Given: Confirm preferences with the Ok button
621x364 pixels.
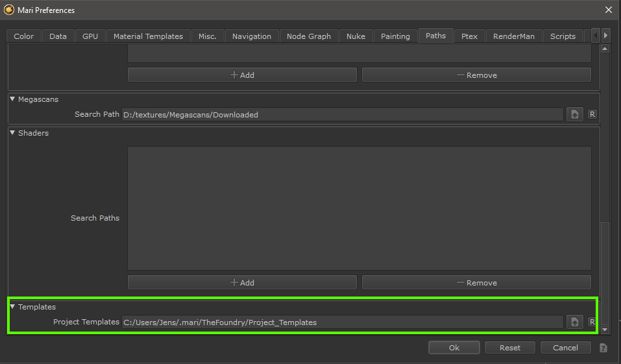Looking at the screenshot, I should tap(454, 348).
